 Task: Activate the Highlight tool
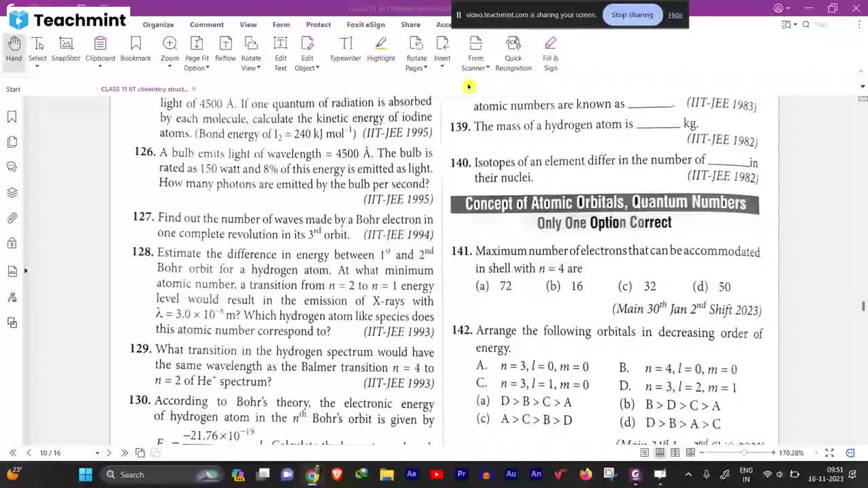pos(381,49)
